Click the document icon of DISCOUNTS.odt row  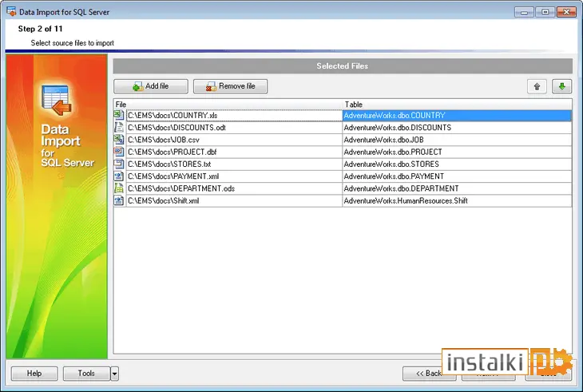click(x=119, y=128)
